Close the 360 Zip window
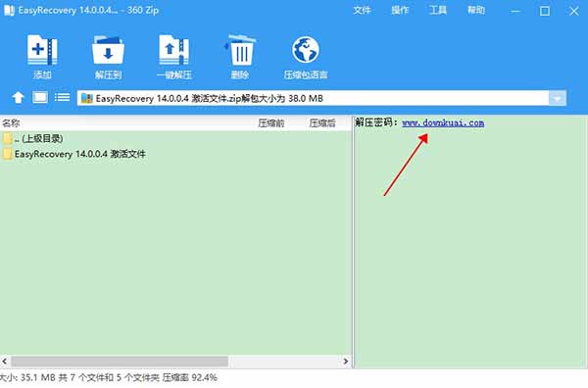The image size is (588, 388). pyautogui.click(x=573, y=11)
